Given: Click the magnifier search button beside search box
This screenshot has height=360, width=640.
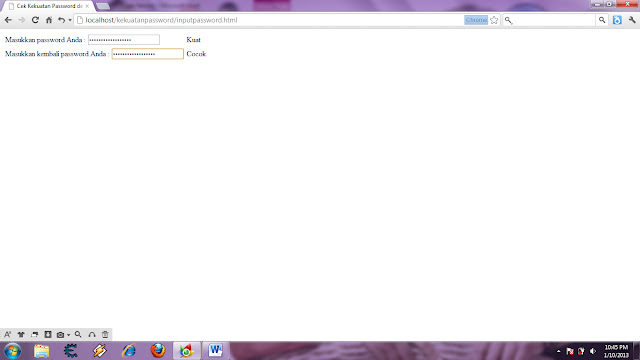Looking at the screenshot, I should (x=602, y=20).
